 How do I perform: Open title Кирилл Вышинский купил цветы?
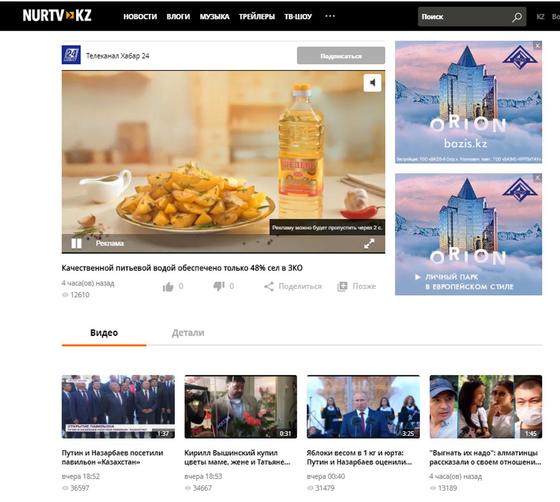click(238, 457)
